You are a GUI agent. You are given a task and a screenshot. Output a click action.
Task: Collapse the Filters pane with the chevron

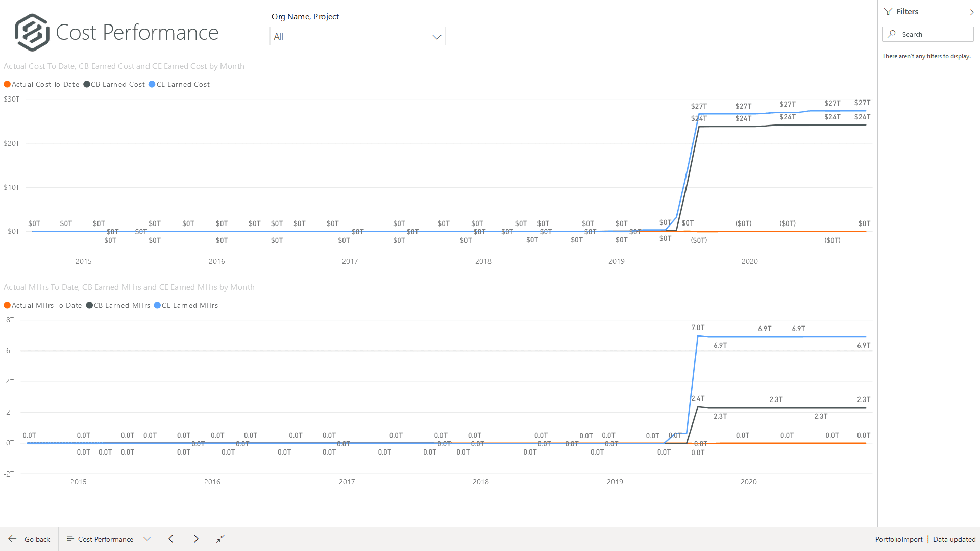point(972,12)
